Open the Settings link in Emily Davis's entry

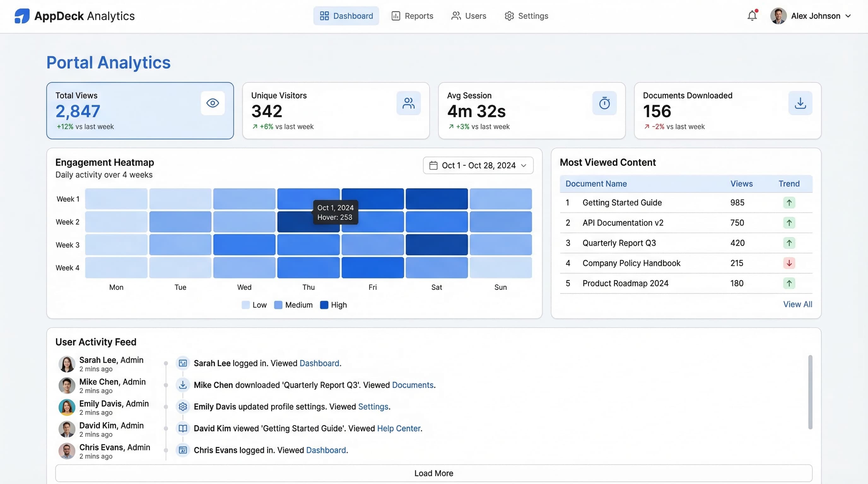(x=373, y=406)
